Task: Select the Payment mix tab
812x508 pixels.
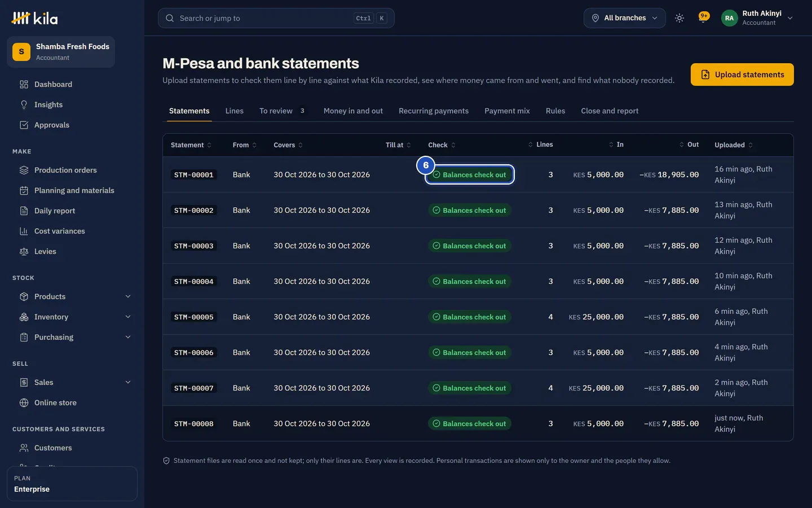Action: 507,111
